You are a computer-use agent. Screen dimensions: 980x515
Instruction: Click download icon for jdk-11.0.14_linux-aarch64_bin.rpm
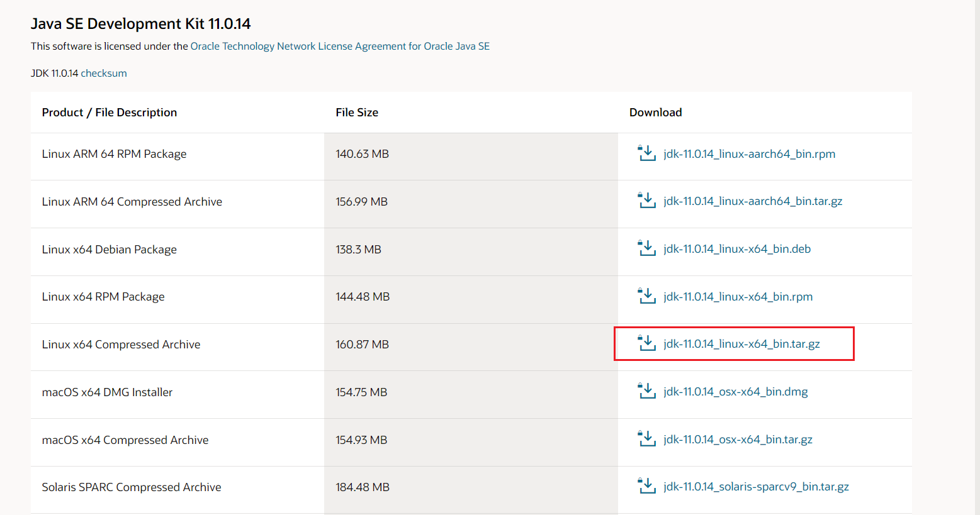pos(646,153)
